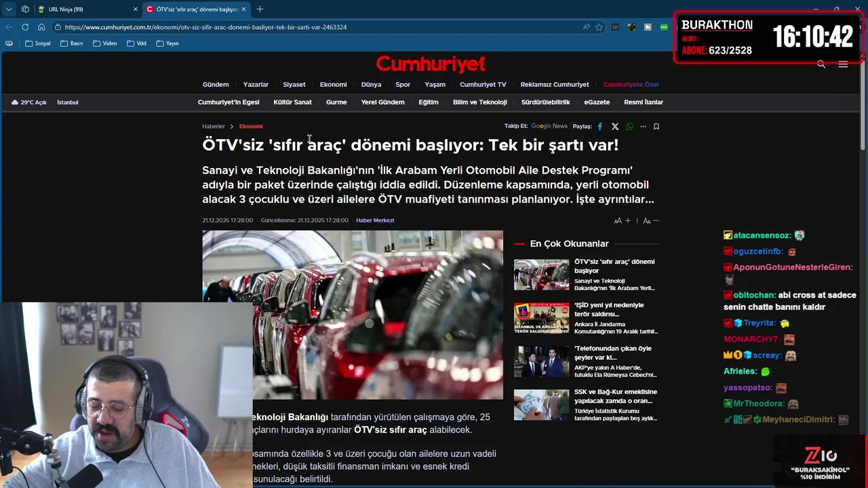Screen dimensions: 868x488
Task: Open the Ekonomi menu item
Action: pyautogui.click(x=333, y=85)
